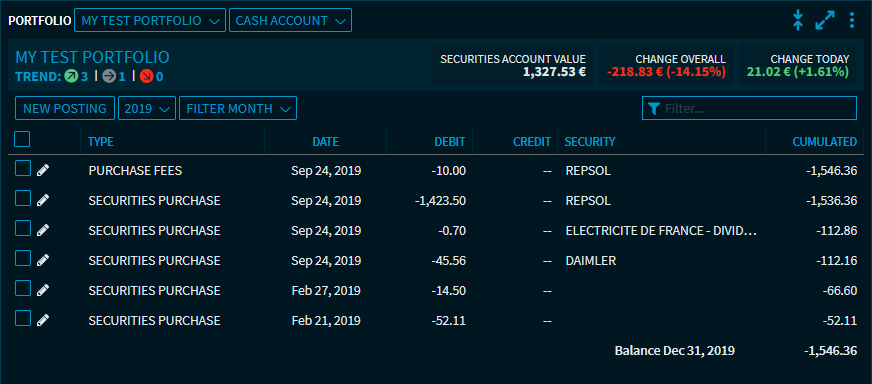872x384 pixels.
Task: Sort by the DATE column header
Action: coord(325,142)
